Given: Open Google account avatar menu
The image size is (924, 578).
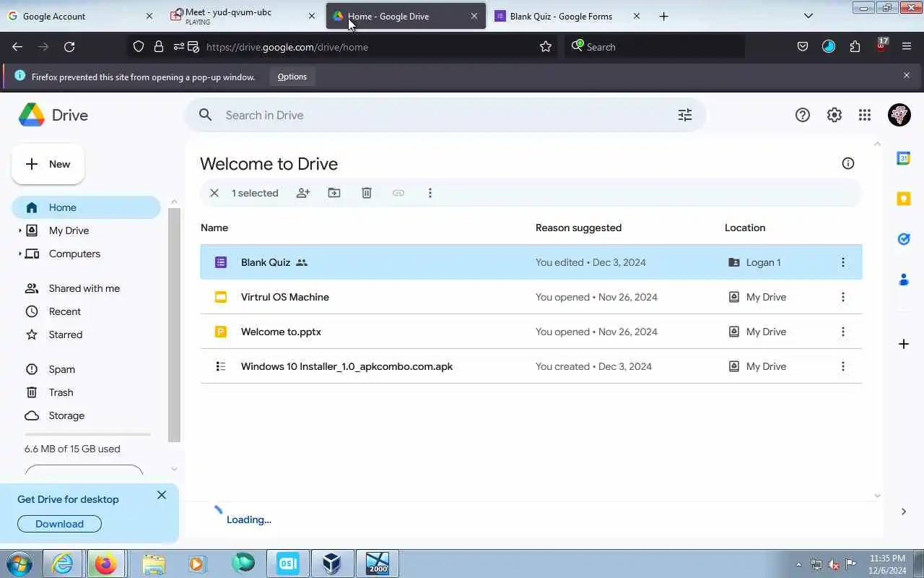Looking at the screenshot, I should (899, 115).
